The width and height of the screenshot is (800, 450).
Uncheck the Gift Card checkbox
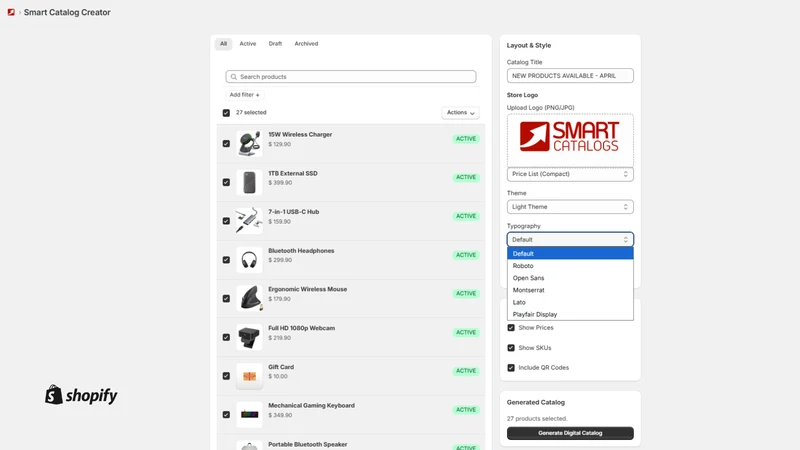click(x=226, y=377)
